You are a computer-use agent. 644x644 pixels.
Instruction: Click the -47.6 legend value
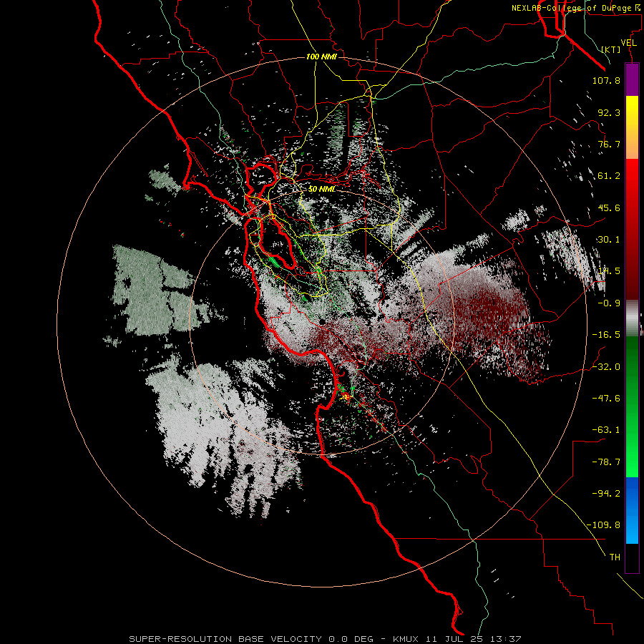pos(606,399)
